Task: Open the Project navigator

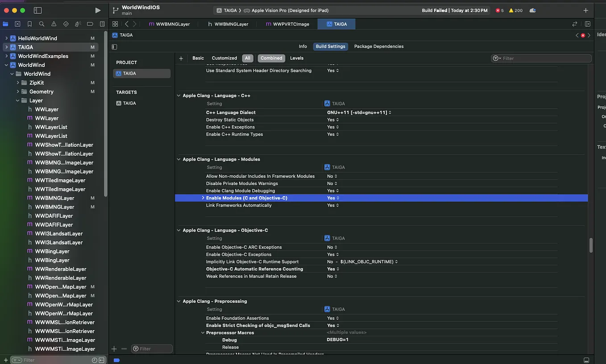Action: [5, 24]
